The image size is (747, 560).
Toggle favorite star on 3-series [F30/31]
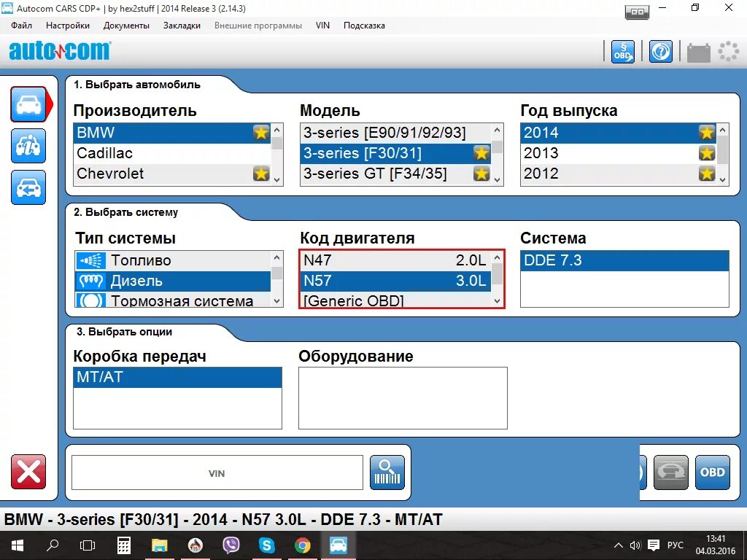click(x=481, y=153)
